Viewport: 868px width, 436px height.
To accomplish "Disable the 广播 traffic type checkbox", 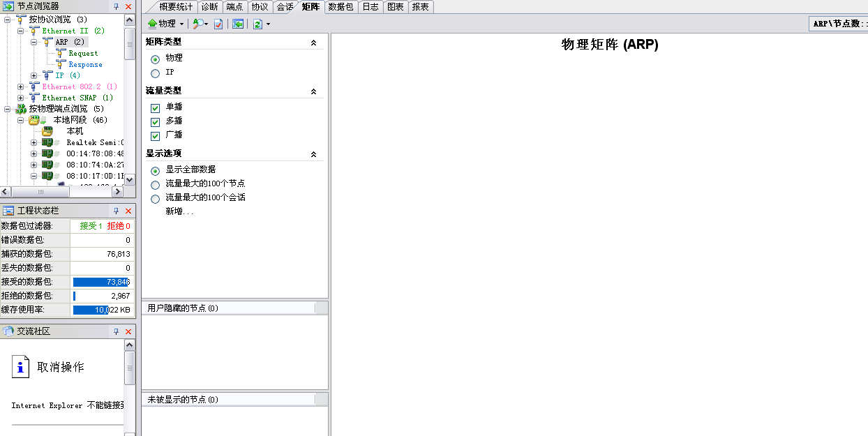I will 155,136.
